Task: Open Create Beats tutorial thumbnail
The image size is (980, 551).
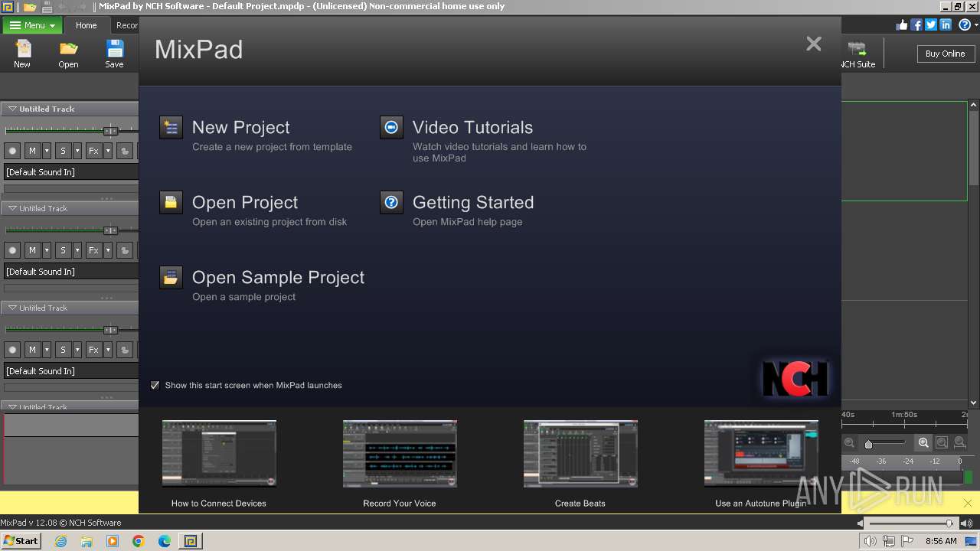Action: [x=580, y=453]
